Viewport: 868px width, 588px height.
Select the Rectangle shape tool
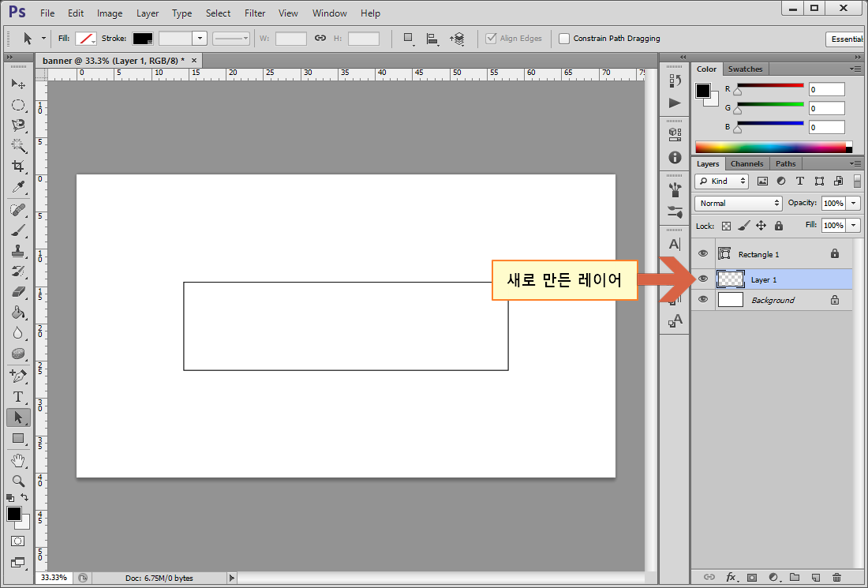(x=18, y=439)
